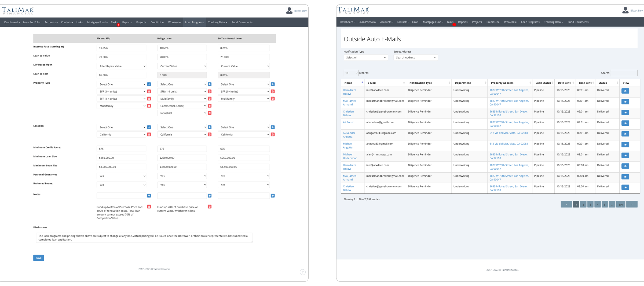View email sent to Ali Pousti
Screen dimensions: 644x286
point(625,123)
